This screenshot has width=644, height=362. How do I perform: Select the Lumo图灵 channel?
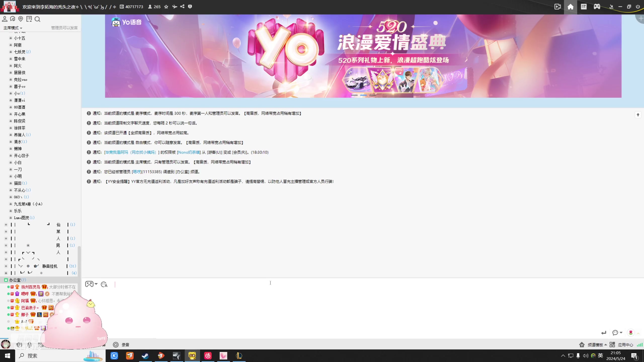[21, 218]
